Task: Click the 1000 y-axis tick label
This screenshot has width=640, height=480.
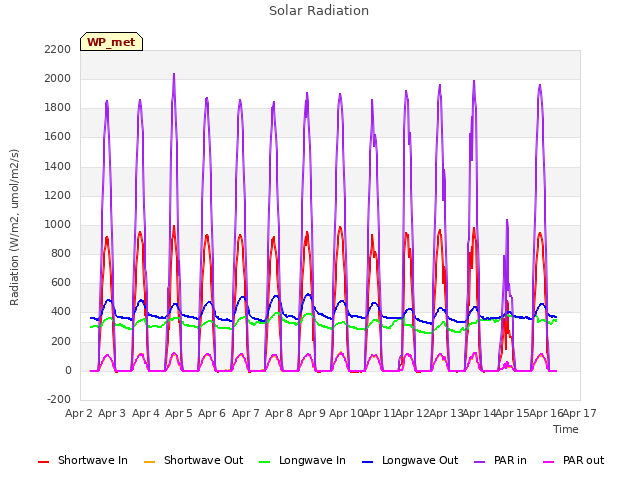Action: coord(58,224)
